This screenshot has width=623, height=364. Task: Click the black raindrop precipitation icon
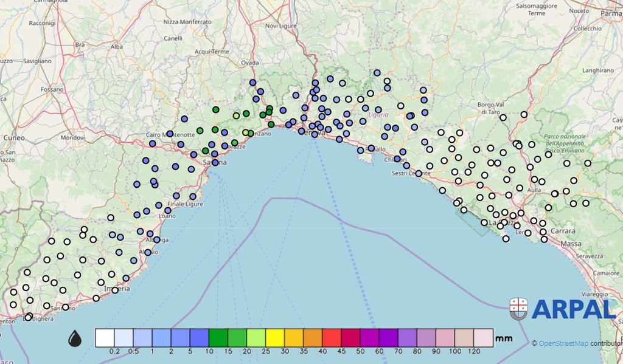pyautogui.click(x=75, y=338)
